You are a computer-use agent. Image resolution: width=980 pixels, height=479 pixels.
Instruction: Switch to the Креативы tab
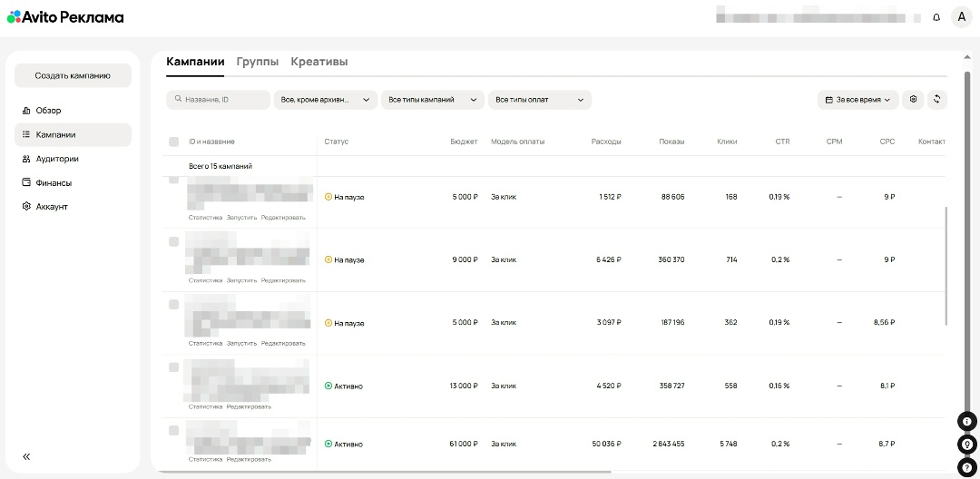[x=318, y=62]
